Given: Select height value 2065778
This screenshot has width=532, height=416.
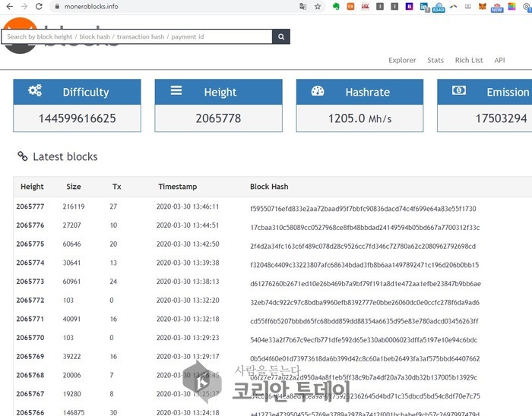Looking at the screenshot, I should (218, 118).
